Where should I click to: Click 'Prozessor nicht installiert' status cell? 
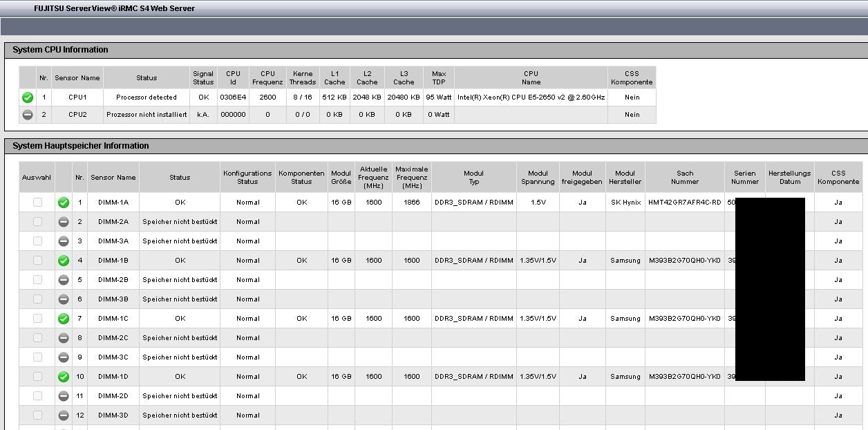click(x=147, y=114)
